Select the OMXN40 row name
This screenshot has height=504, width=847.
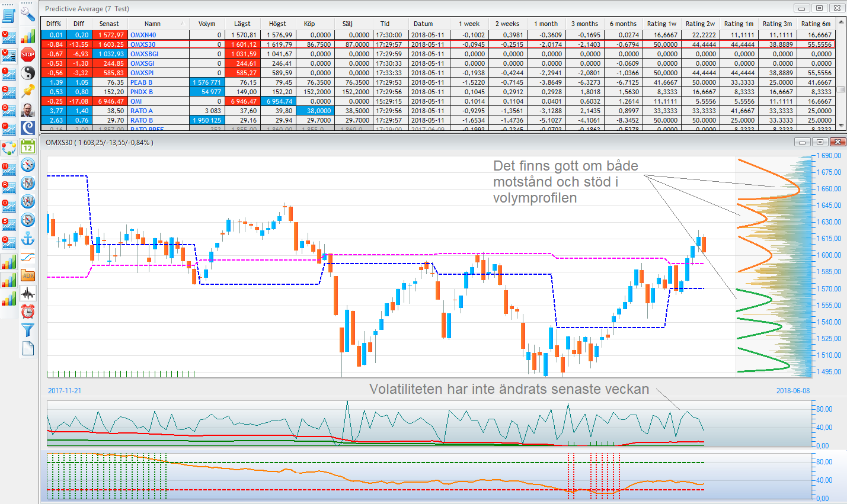(x=143, y=35)
